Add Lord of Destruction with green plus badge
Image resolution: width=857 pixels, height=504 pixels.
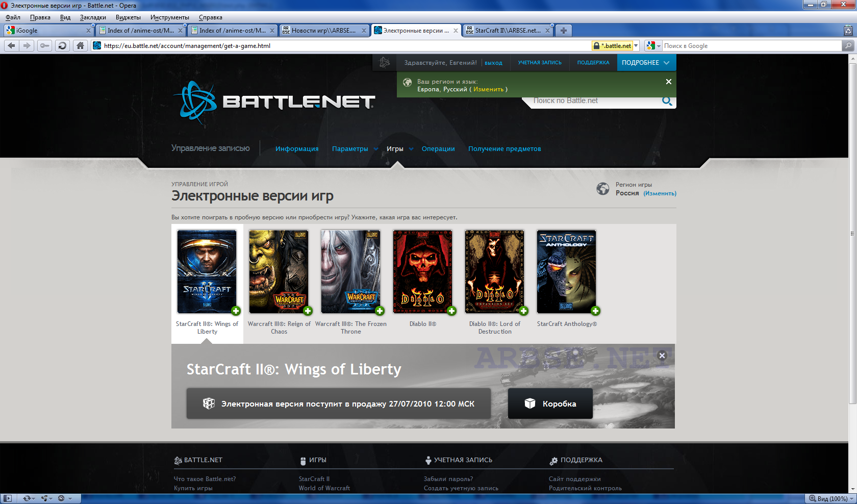(x=523, y=311)
